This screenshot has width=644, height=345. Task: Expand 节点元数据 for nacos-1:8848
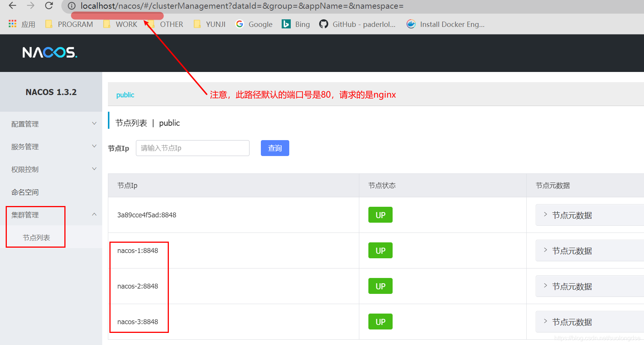click(589, 251)
